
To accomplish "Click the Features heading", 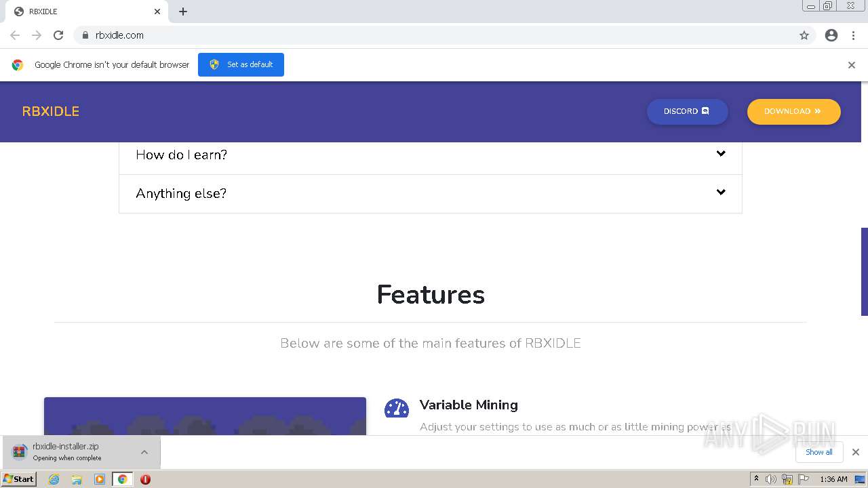I will [431, 295].
